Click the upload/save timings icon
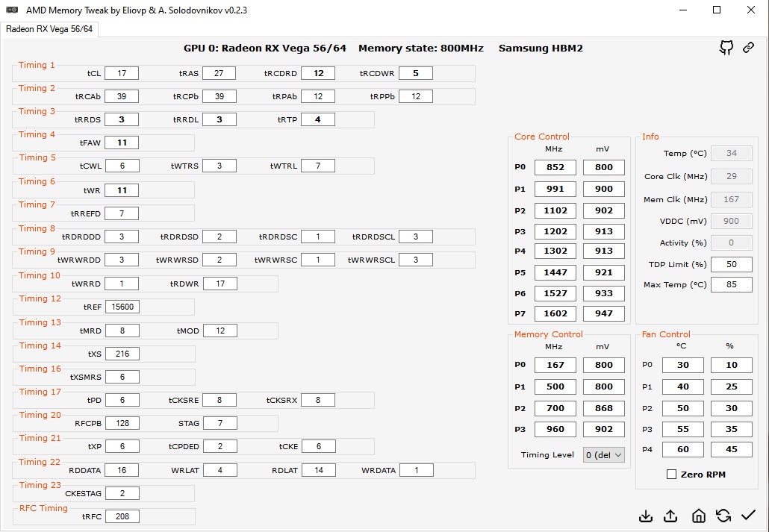This screenshot has width=769, height=532. coord(670,516)
